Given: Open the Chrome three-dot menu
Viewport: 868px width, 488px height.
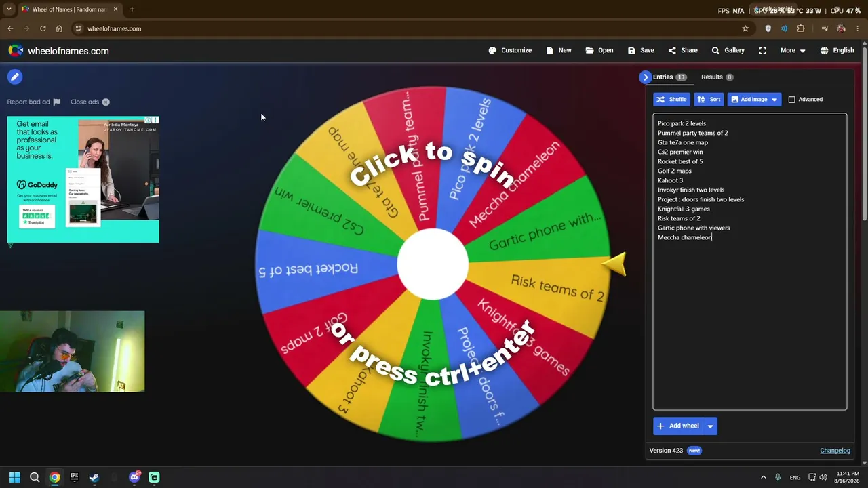Looking at the screenshot, I should click(x=858, y=28).
